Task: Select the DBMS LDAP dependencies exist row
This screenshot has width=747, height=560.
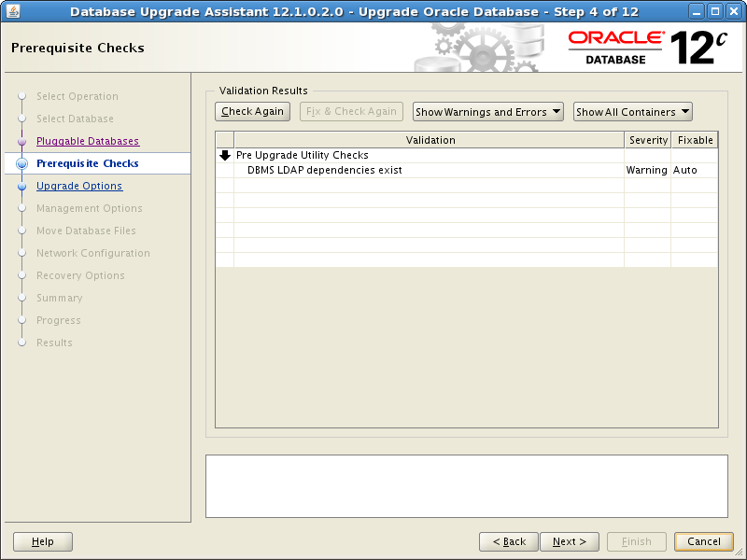Action: (x=467, y=170)
